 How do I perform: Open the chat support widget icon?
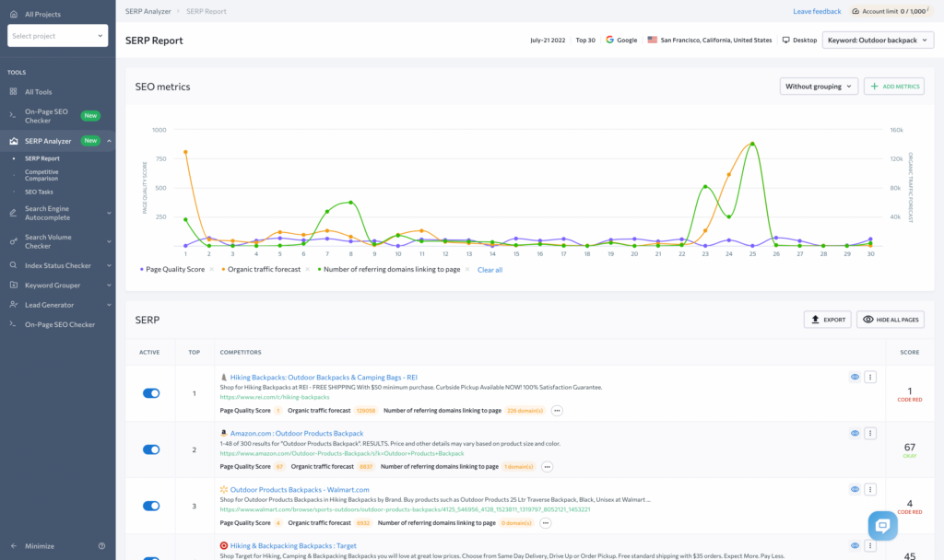click(x=882, y=526)
